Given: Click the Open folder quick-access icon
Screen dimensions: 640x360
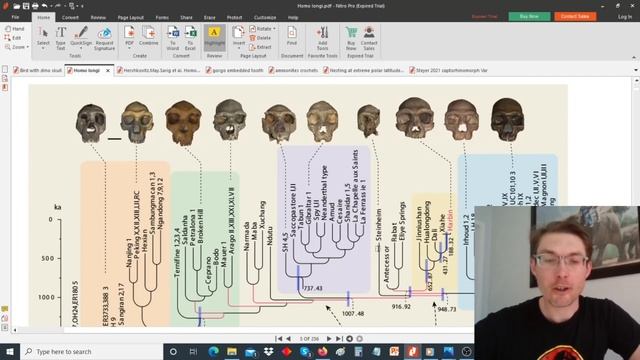Looking at the screenshot, I should click(17, 6).
